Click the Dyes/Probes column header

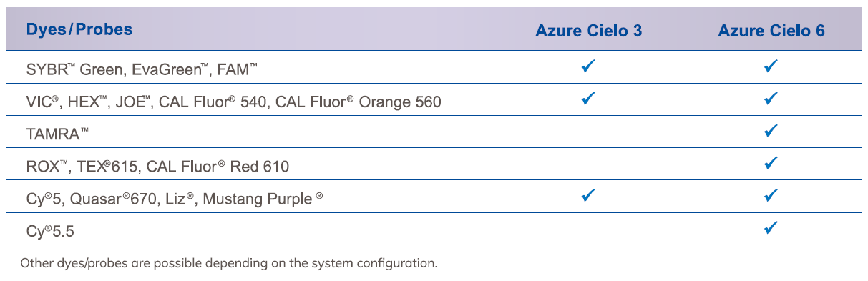click(79, 30)
